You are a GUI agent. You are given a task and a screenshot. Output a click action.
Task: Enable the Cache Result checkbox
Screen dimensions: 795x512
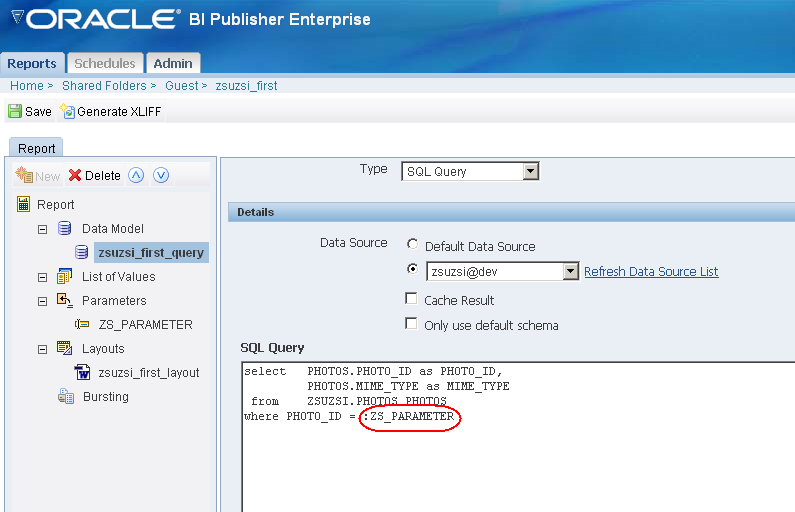tap(411, 299)
